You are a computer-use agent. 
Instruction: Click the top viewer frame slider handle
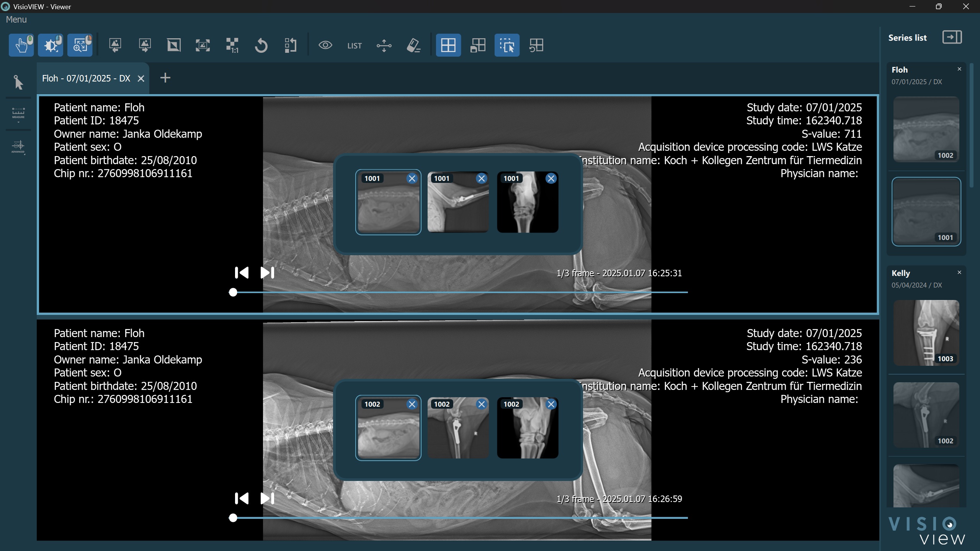coord(233,292)
